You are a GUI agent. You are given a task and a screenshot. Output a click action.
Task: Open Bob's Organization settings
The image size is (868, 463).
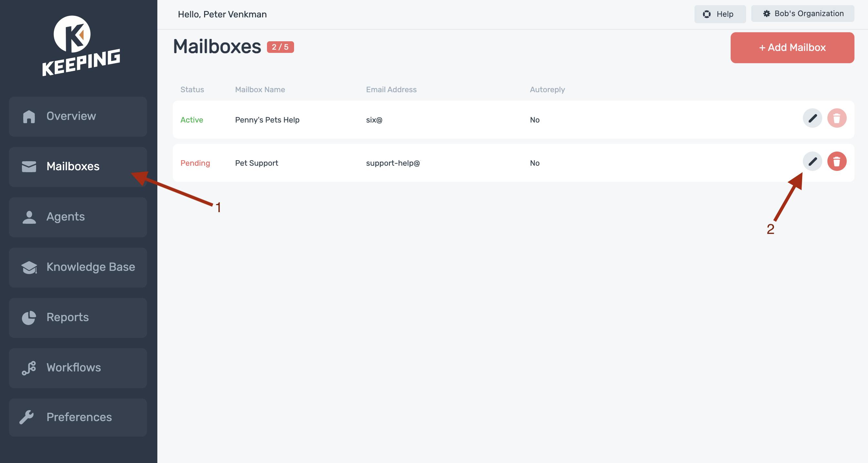click(802, 14)
